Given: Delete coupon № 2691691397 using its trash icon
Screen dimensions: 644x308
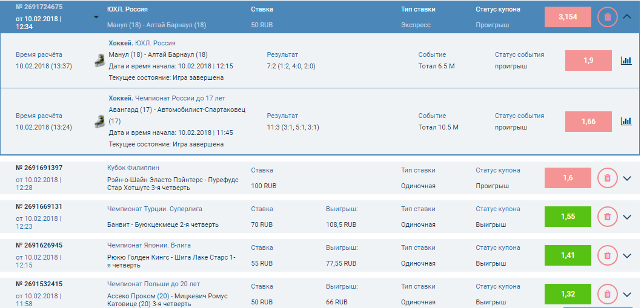Looking at the screenshot, I should coord(608,178).
